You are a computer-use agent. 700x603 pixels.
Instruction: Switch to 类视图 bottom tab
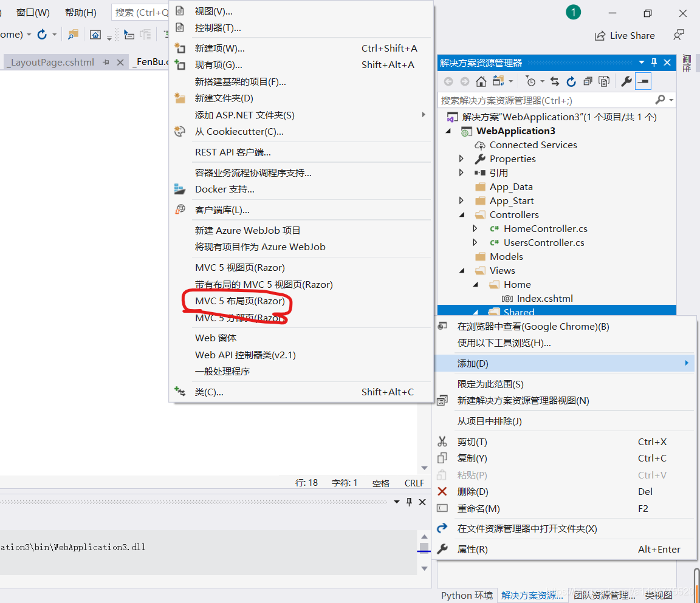point(659,596)
